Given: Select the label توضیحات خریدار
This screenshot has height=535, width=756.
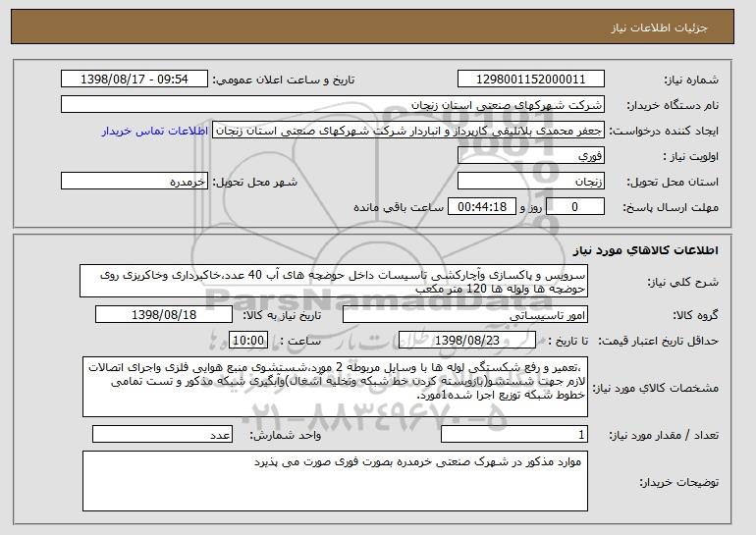Looking at the screenshot, I should pyautogui.click(x=678, y=482).
